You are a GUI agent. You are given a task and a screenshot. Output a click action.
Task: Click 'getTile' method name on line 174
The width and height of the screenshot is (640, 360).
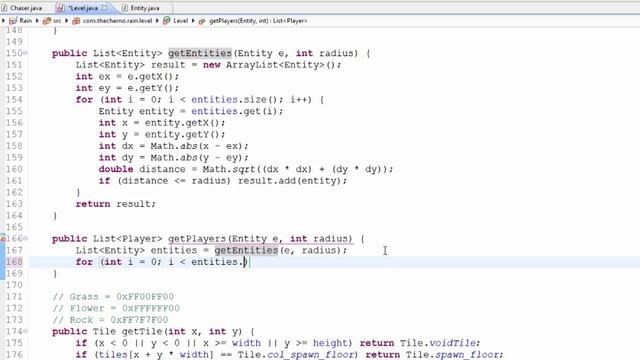pyautogui.click(x=142, y=331)
